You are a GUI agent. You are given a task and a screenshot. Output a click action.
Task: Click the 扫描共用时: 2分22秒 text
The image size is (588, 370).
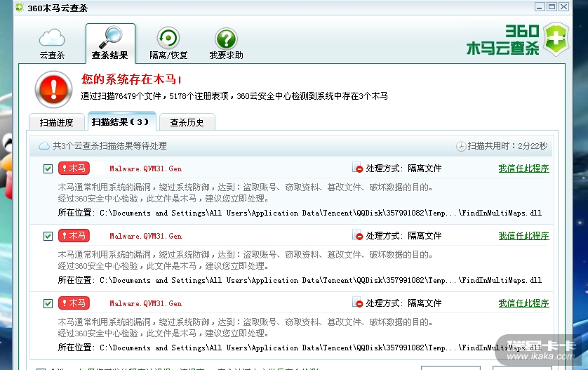507,146
